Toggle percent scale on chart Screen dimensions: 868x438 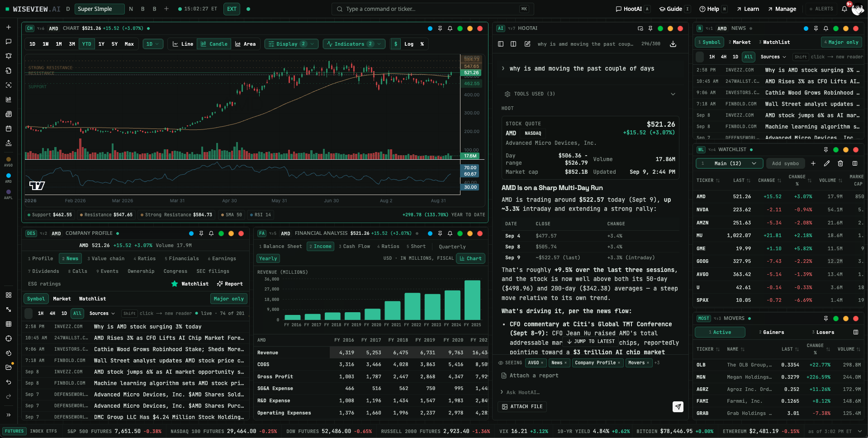tap(422, 44)
